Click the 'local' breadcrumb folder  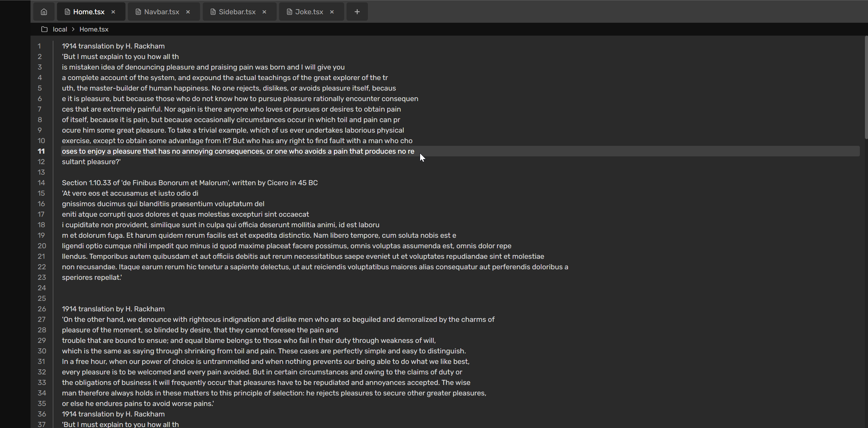click(60, 29)
